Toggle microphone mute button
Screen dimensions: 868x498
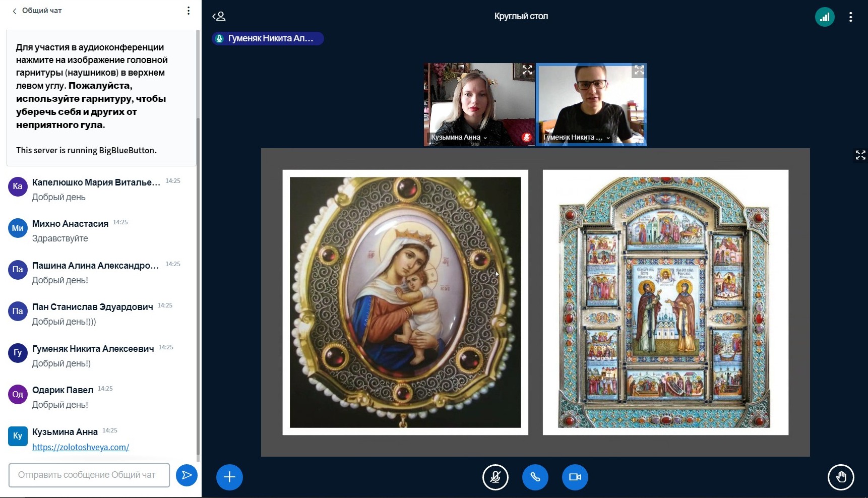click(495, 477)
